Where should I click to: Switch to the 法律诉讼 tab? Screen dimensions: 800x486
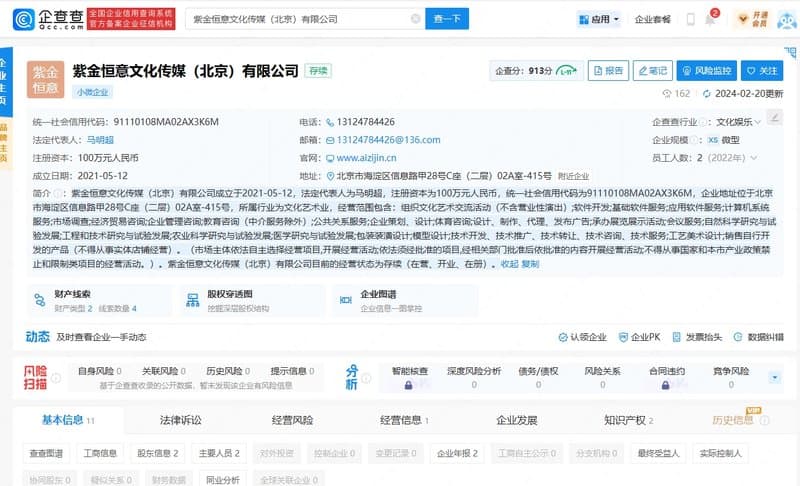pos(181,420)
